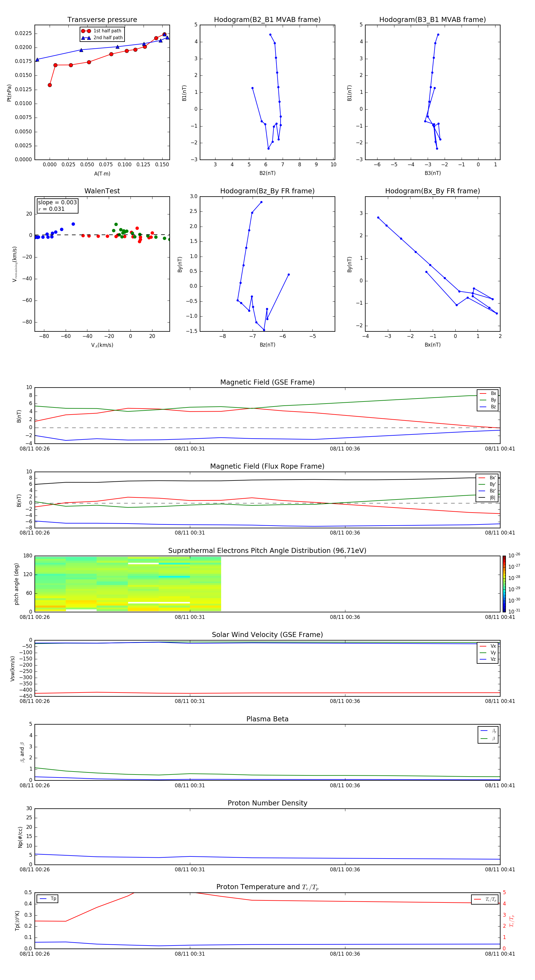
Task: Click the 'B3(nT)' x-axis label
Action: [432, 173]
